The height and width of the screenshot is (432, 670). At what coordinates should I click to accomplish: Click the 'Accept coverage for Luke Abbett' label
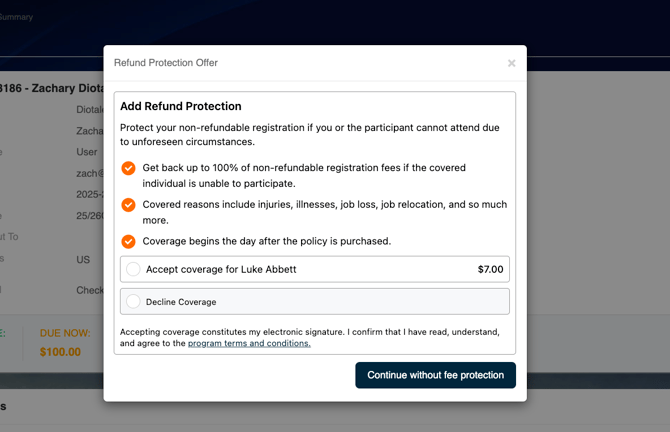[221, 269]
